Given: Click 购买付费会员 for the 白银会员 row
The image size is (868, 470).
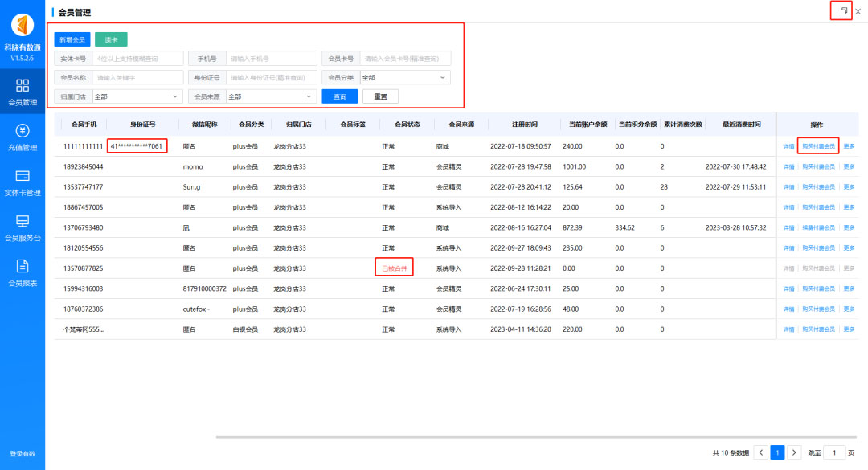Looking at the screenshot, I should [x=818, y=329].
